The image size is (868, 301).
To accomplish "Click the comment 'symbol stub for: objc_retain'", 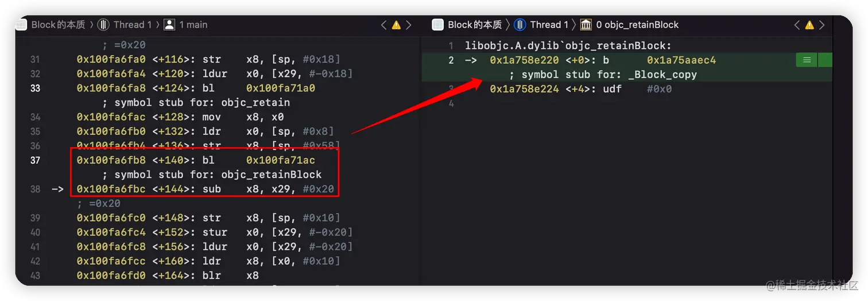I will [x=196, y=103].
